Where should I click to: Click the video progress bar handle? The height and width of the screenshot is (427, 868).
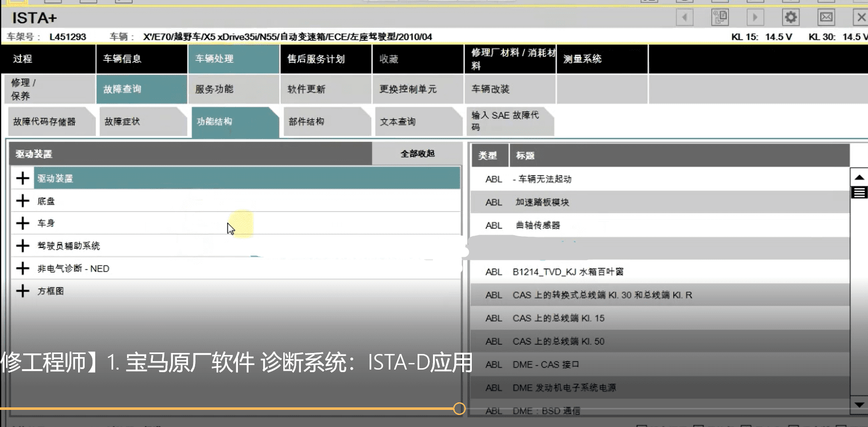(x=459, y=408)
